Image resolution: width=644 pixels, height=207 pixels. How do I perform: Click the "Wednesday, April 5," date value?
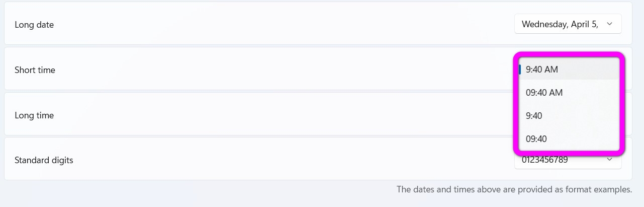pos(560,24)
